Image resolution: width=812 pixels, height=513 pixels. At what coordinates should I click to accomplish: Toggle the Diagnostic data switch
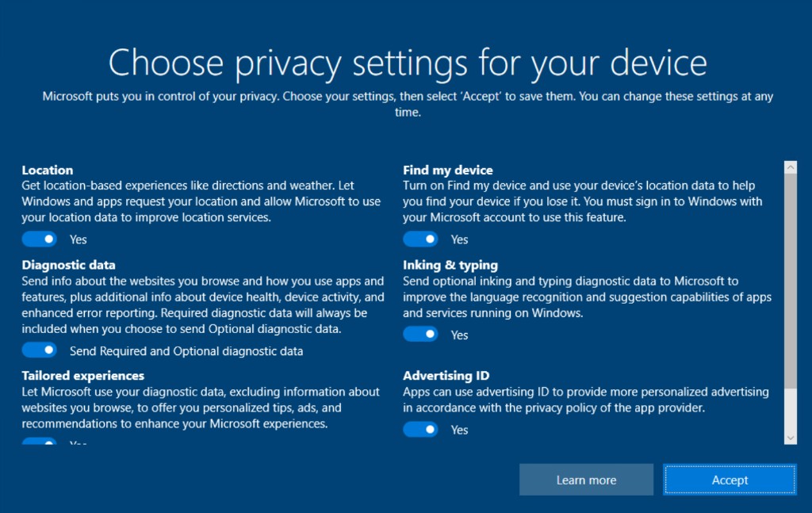[x=40, y=350]
